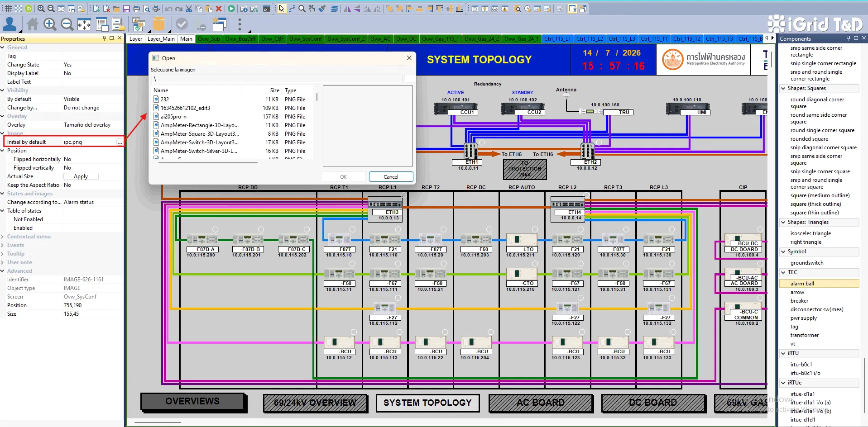
Task: Toggle the pin on Components panel
Action: 849,38
